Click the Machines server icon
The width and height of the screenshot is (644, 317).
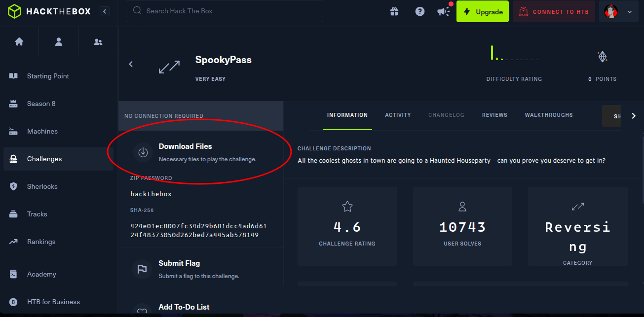[13, 131]
